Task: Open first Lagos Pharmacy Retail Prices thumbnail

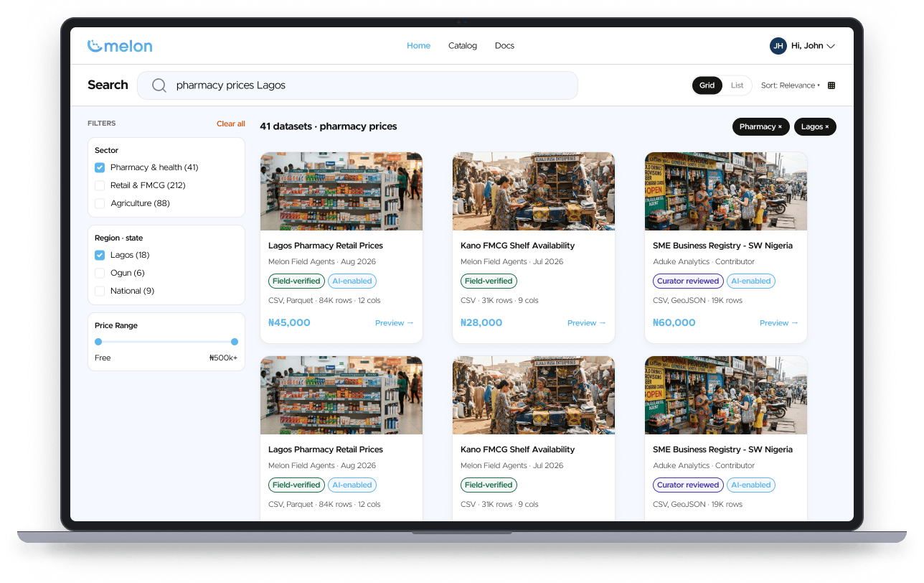Action: [341, 191]
